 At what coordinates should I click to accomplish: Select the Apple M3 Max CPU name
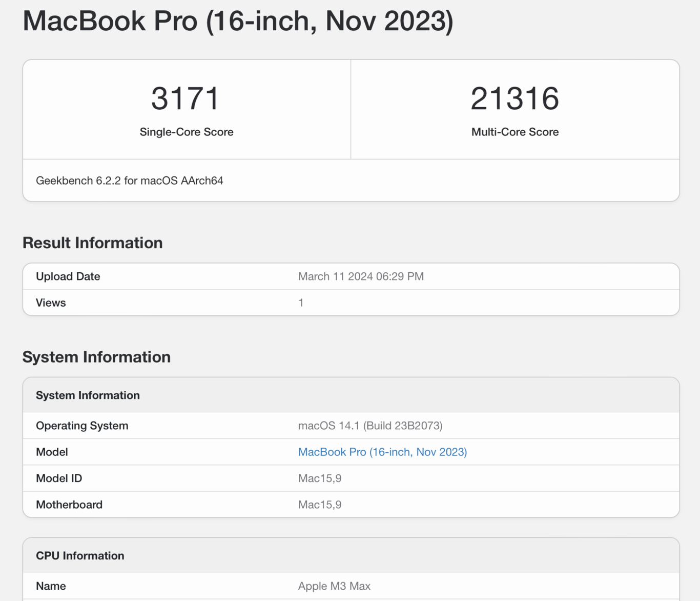point(334,586)
